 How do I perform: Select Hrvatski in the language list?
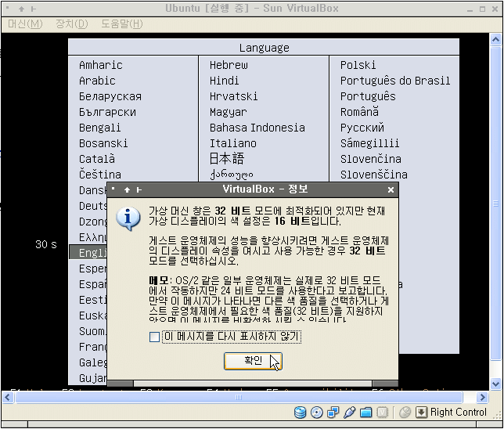tap(233, 96)
